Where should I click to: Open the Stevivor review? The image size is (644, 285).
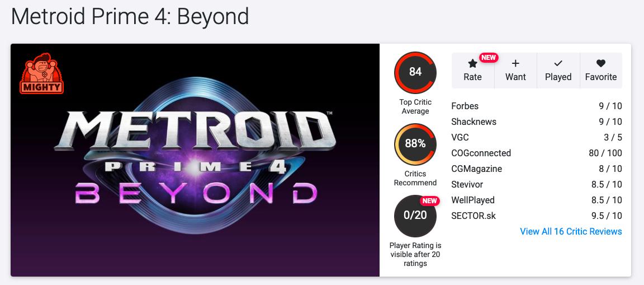[x=467, y=184]
